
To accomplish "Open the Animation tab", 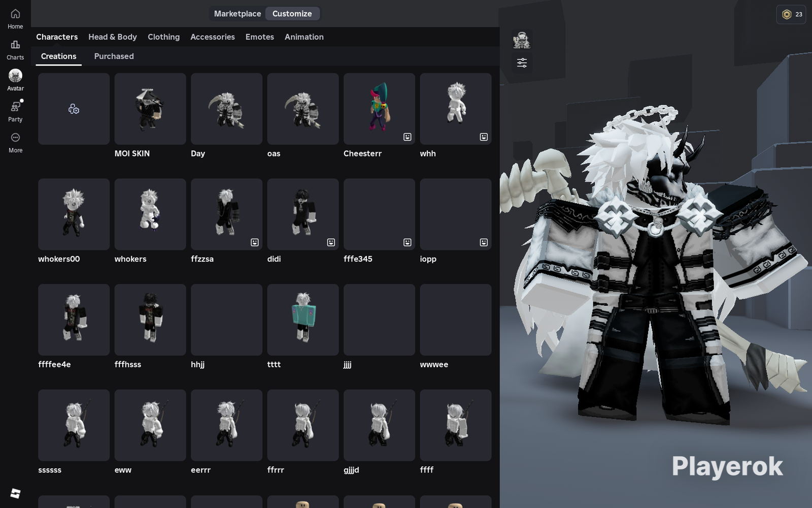I will pyautogui.click(x=304, y=37).
